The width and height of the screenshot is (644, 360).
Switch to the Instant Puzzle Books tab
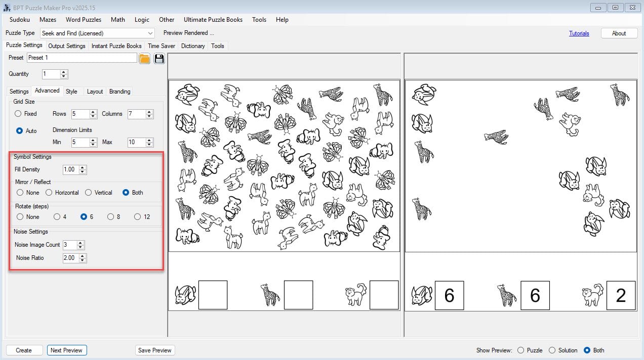(x=116, y=46)
